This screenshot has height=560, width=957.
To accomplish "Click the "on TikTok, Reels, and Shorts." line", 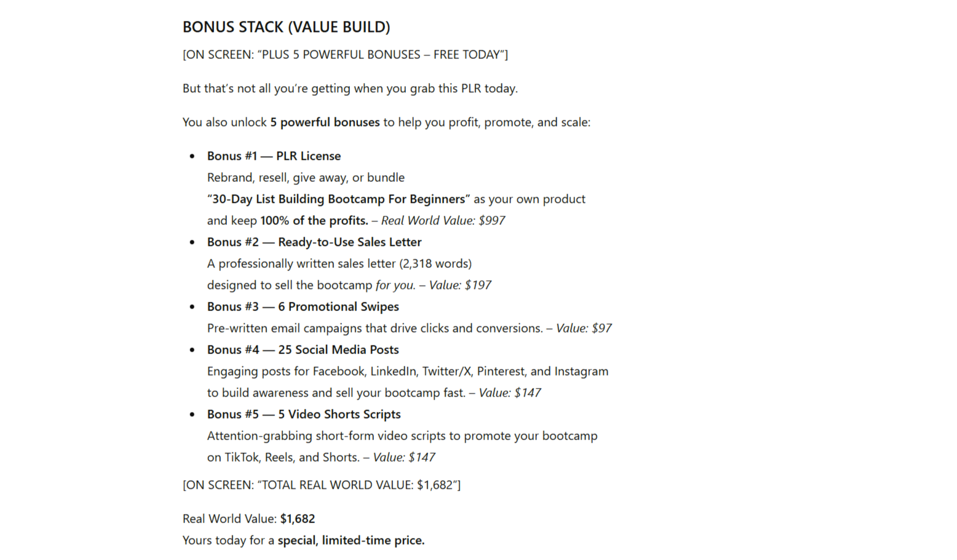I will [283, 457].
